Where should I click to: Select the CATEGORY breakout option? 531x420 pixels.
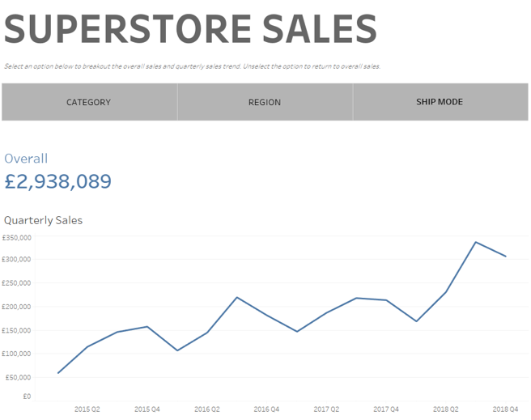[x=89, y=102]
